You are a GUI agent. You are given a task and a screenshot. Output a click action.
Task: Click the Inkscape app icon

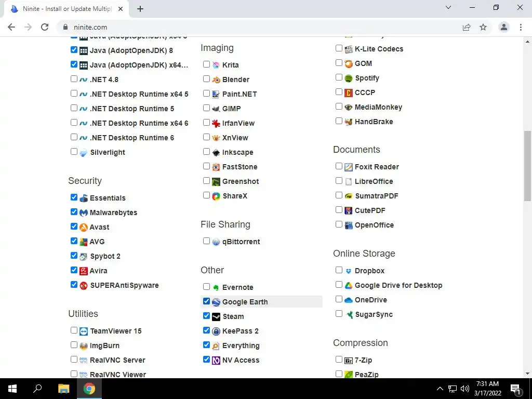click(x=216, y=153)
